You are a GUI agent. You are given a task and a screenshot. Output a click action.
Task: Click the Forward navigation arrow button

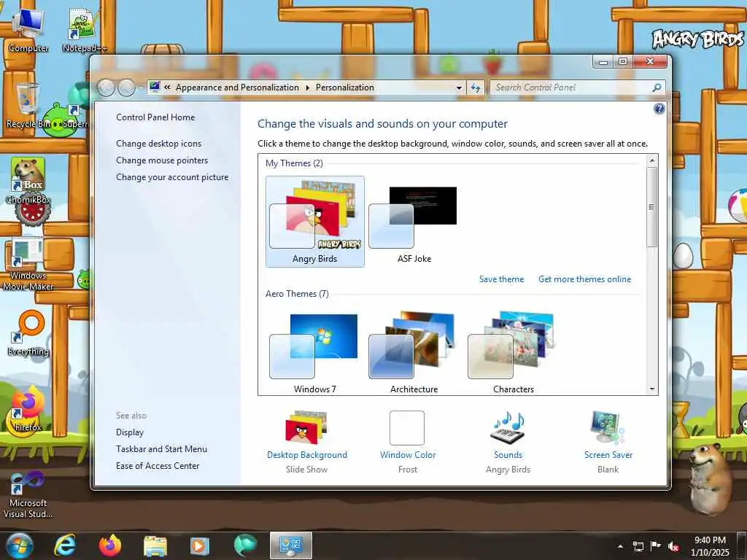point(126,87)
